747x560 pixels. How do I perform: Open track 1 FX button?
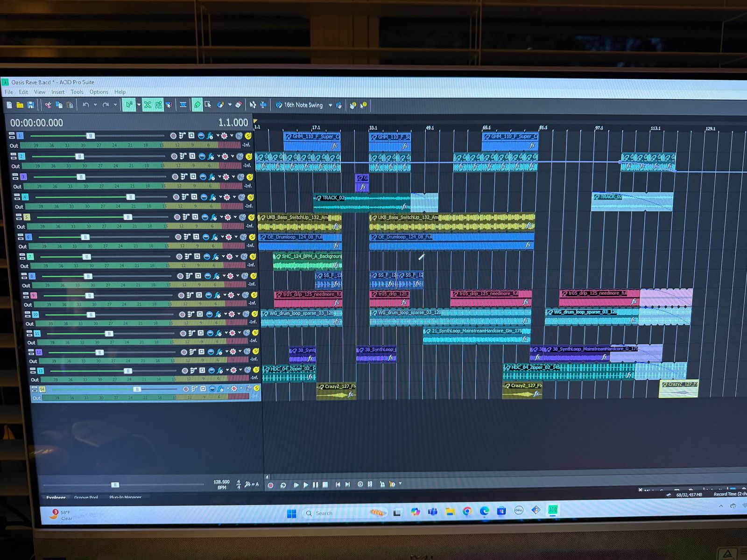211,136
